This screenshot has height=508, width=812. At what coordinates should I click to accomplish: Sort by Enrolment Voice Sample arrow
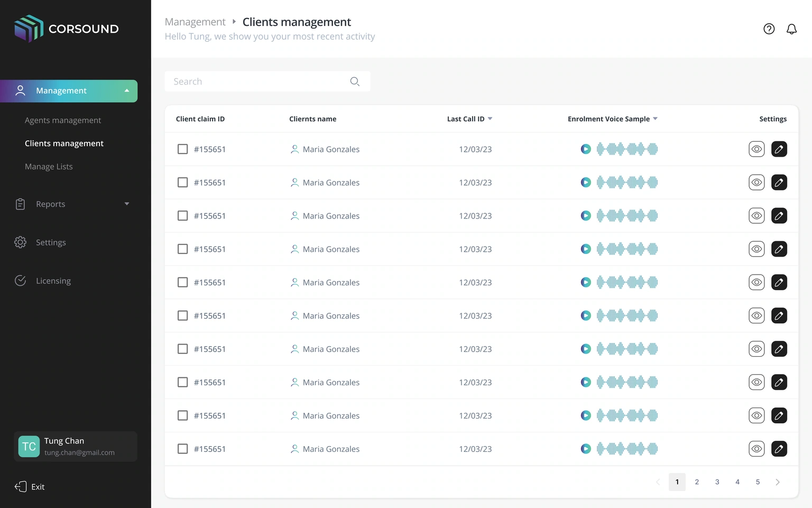pyautogui.click(x=655, y=119)
